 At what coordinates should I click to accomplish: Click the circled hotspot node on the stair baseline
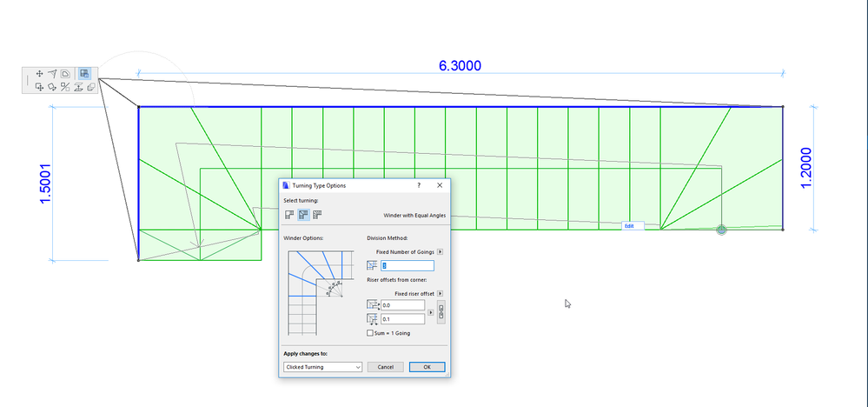[x=721, y=230]
